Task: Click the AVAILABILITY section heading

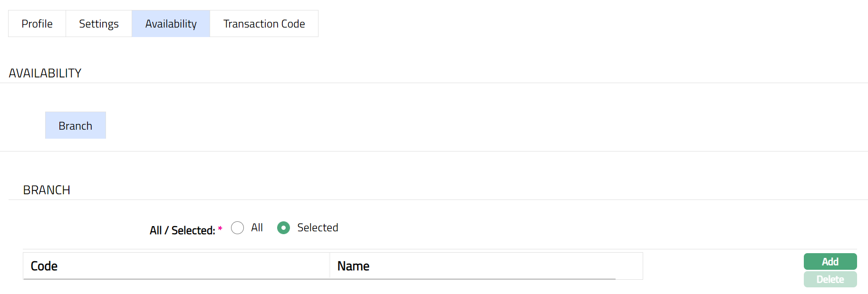Action: (x=45, y=73)
